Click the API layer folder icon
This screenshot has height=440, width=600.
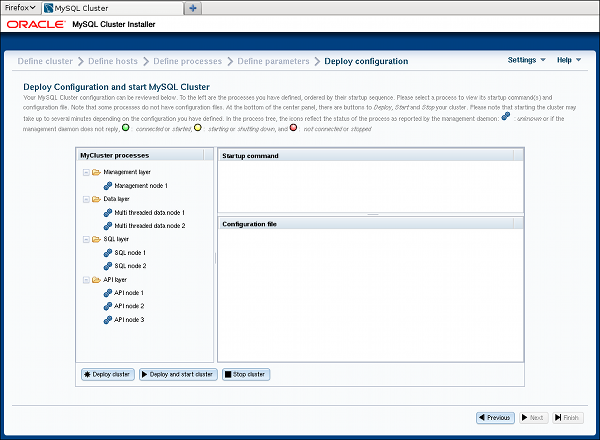96,280
